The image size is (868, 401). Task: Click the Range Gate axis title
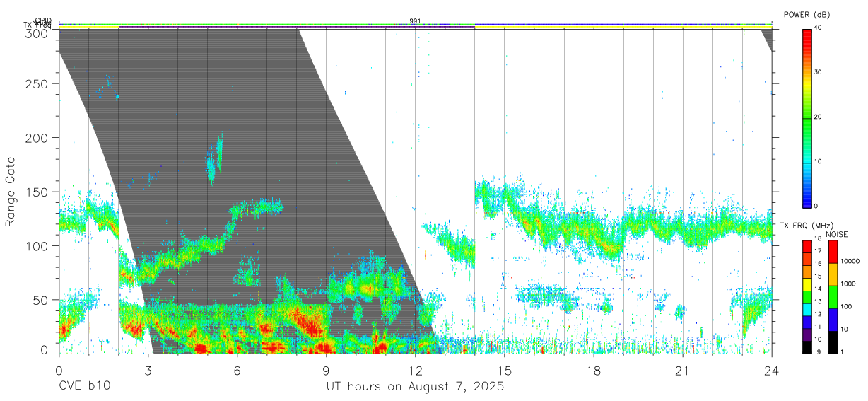point(11,192)
